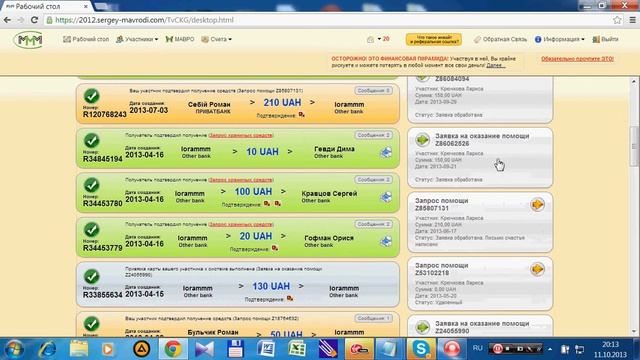Open messages button on order R34453780
This screenshot has height=360, width=640.
pos(373,180)
